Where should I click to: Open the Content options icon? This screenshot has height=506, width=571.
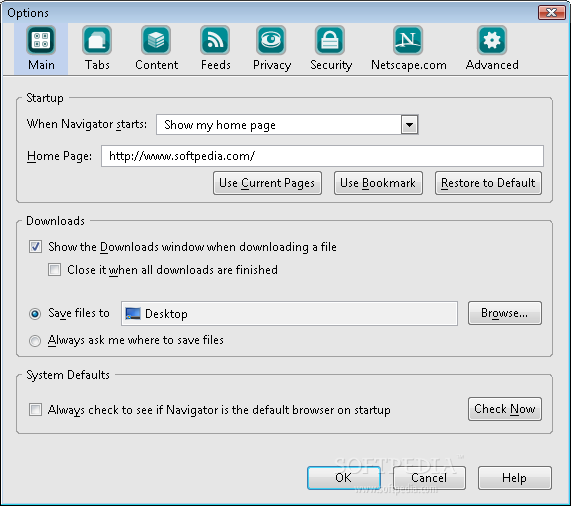tap(156, 40)
